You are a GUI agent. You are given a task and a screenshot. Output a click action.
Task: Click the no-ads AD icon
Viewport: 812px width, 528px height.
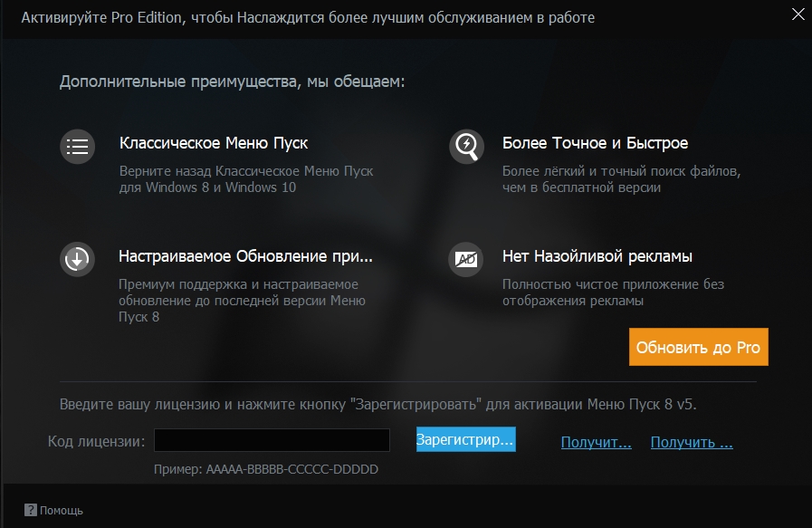pyautogui.click(x=465, y=259)
